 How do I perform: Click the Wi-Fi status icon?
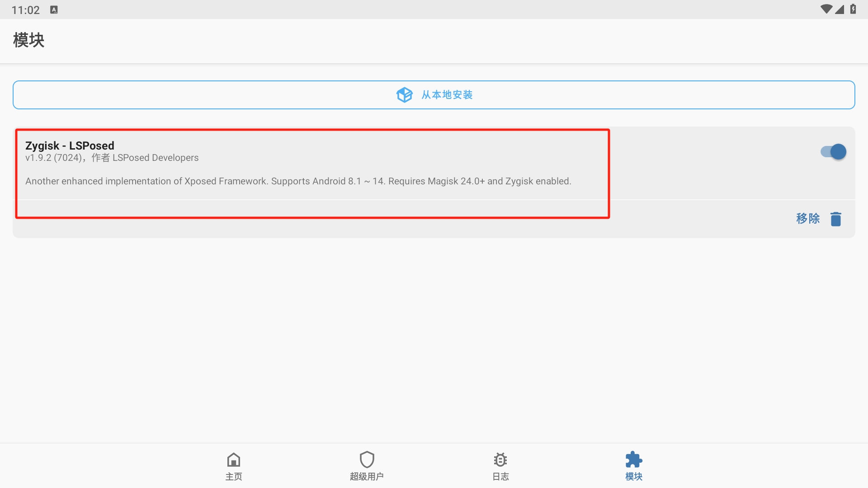tap(826, 9)
